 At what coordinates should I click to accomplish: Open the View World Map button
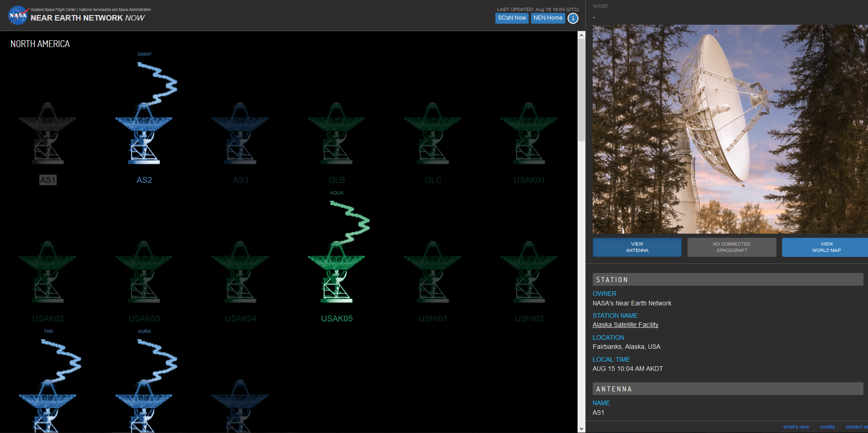826,247
